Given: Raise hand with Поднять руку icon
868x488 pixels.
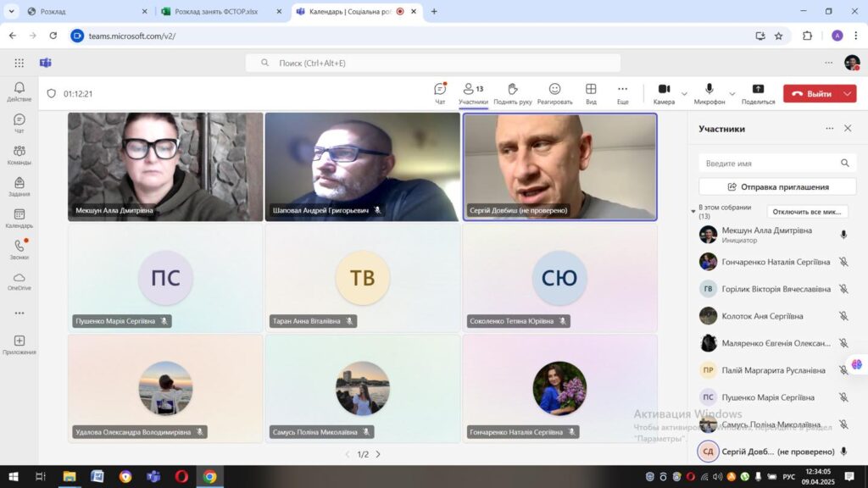Looking at the screenshot, I should (x=513, y=93).
